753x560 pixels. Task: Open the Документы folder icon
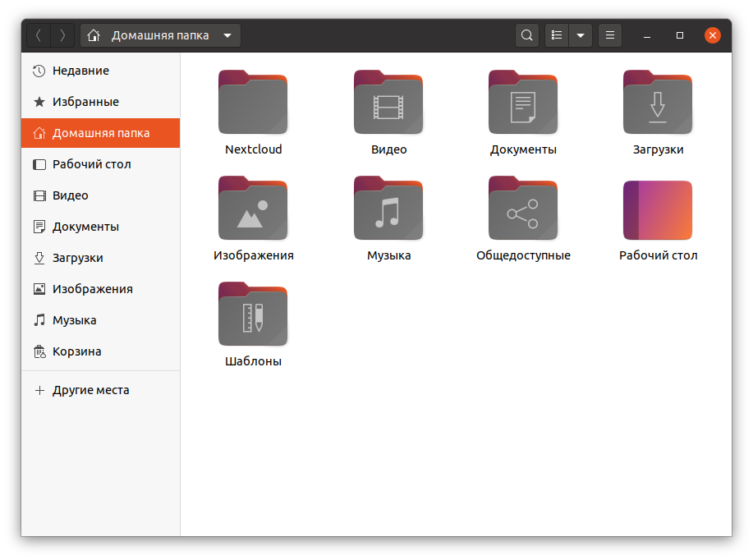coord(523,103)
